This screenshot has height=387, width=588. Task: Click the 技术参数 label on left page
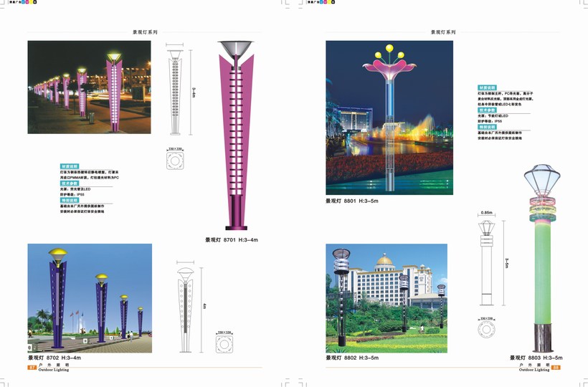(69, 183)
